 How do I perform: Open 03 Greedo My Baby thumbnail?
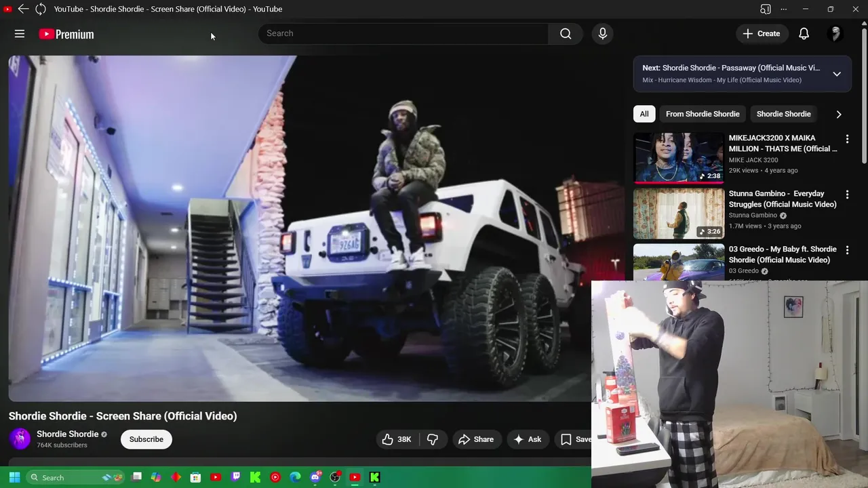[678, 262]
